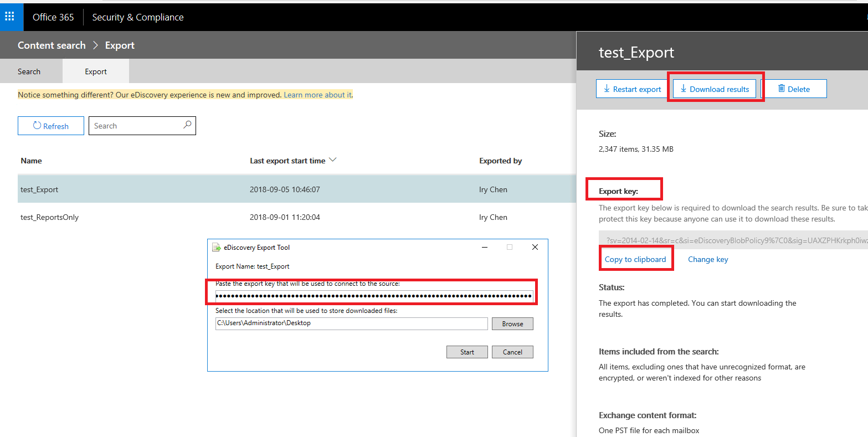Viewport: 868px width, 437px height.
Task: Click the eDiscovery Export Tool title icon
Action: [217, 248]
